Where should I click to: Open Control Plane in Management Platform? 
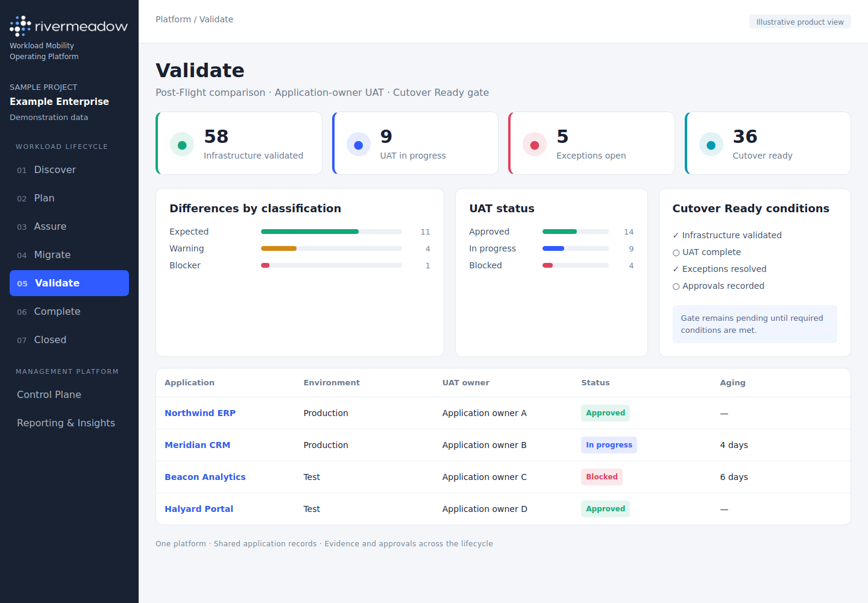[x=69, y=395]
